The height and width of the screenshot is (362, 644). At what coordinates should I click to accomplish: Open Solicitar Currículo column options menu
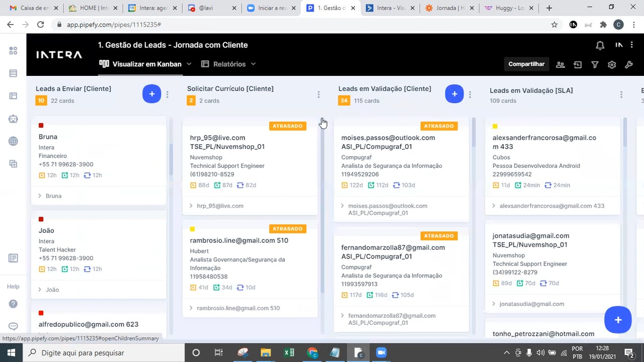[x=318, y=95]
